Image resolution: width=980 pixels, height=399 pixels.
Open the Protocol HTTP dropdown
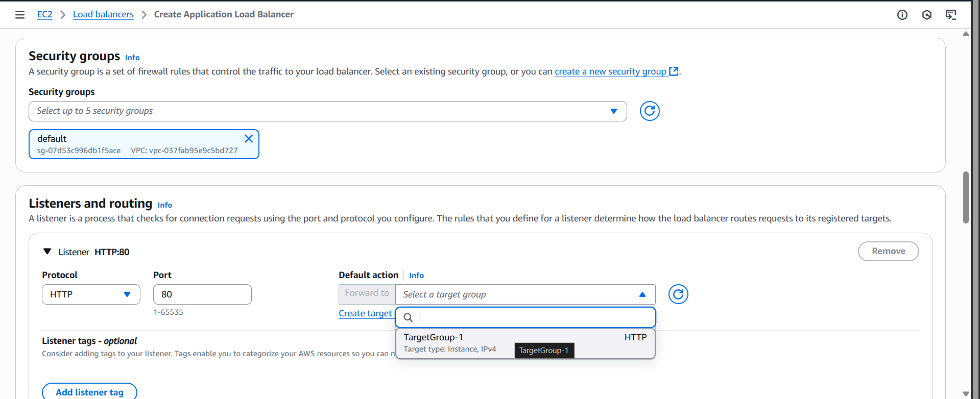(91, 294)
